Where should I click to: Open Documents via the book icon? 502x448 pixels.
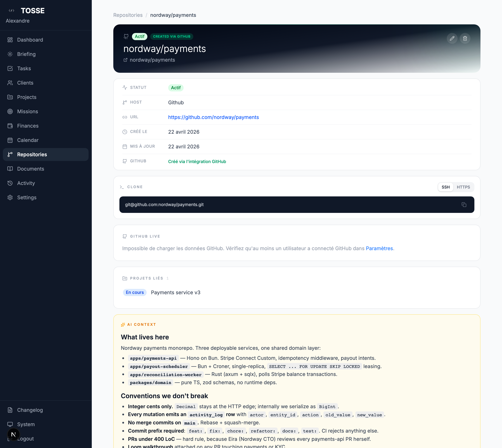point(10,169)
